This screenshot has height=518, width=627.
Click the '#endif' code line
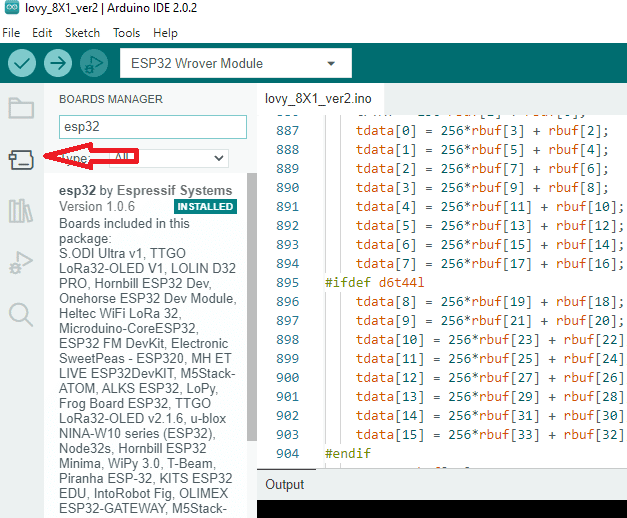coord(348,453)
